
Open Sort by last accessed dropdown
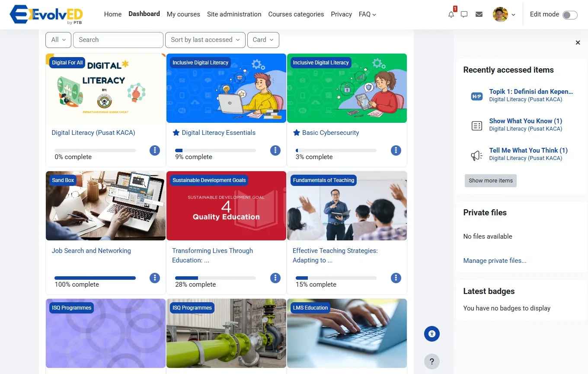point(205,40)
